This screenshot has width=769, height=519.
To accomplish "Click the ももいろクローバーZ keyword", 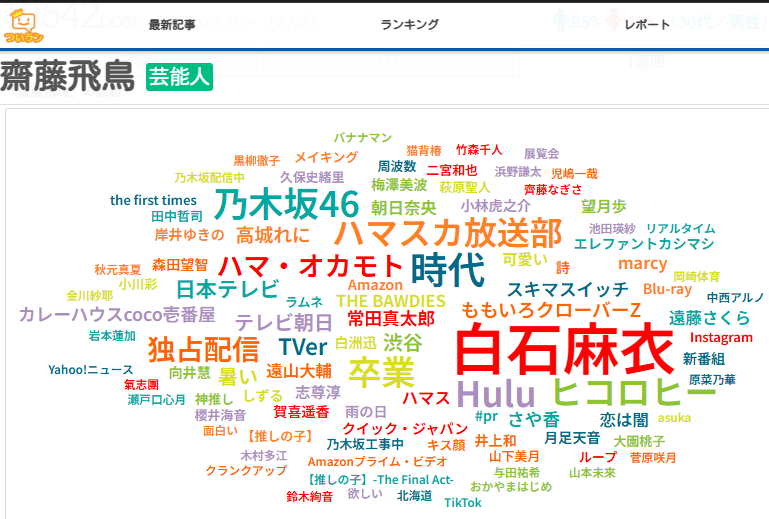I will click(551, 310).
